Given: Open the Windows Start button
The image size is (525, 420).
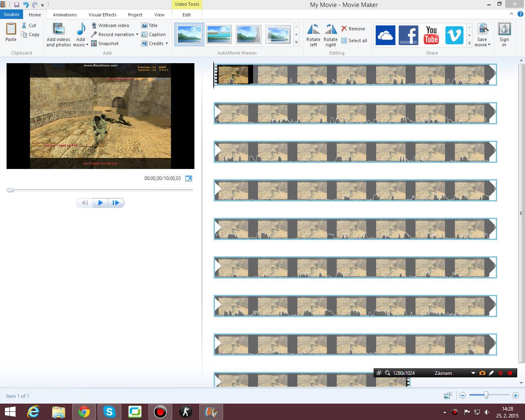Looking at the screenshot, I should pyautogui.click(x=10, y=411).
